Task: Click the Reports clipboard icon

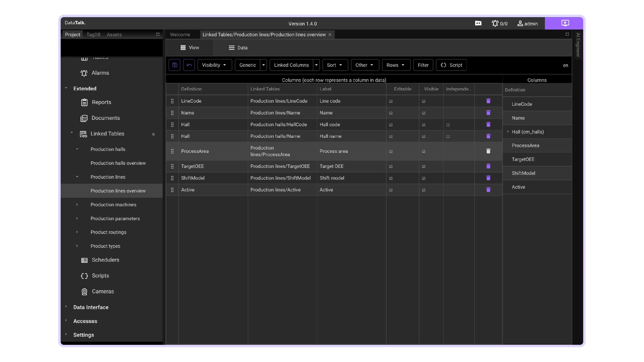Action: coord(84,102)
